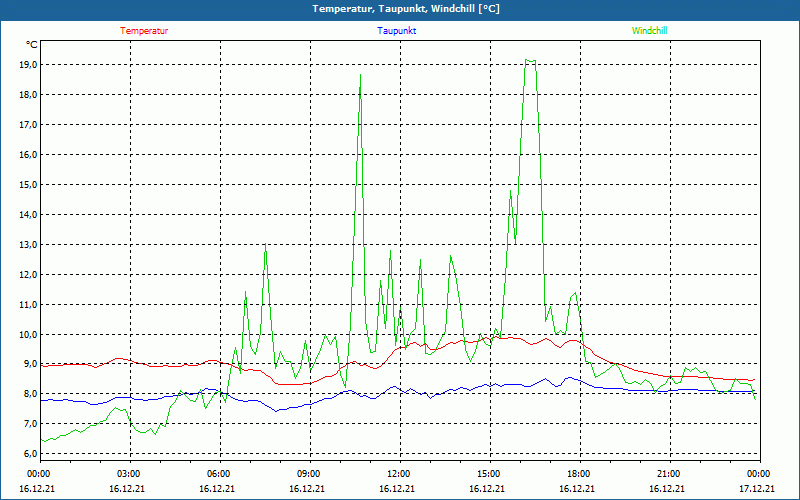Screen dimensions: 800x500
Task: Select the 6,0 y-axis value
Action: tap(28, 455)
